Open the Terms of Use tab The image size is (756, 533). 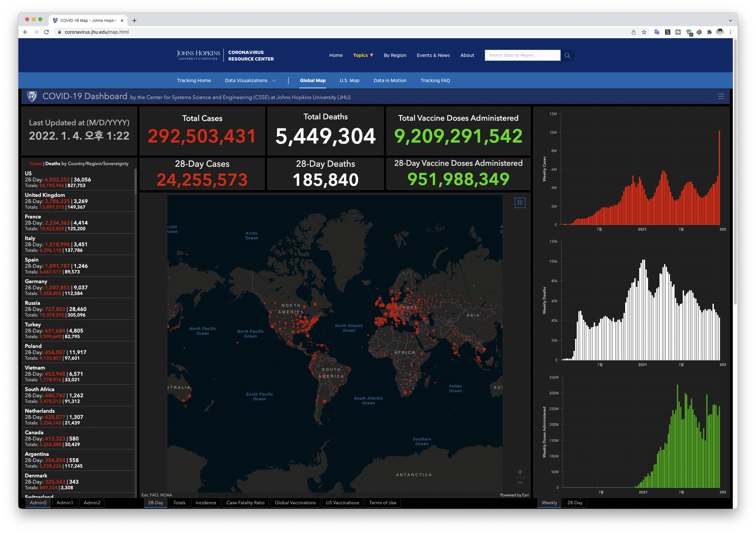382,502
